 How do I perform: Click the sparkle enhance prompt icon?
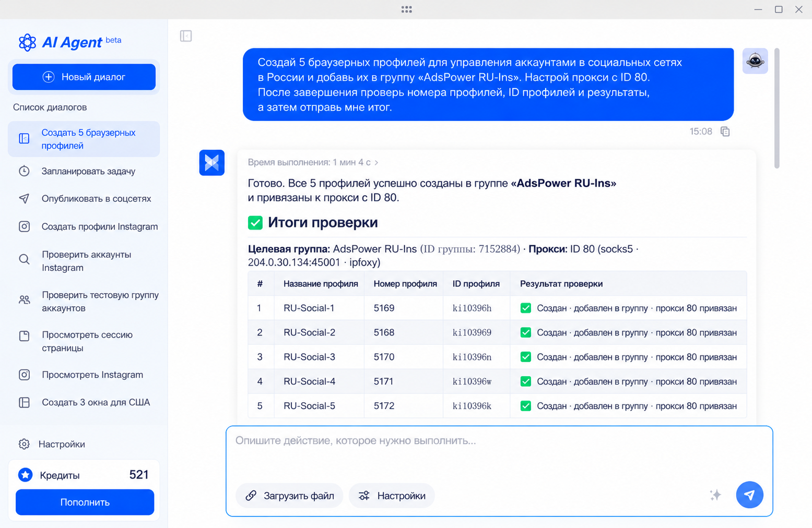tap(715, 495)
